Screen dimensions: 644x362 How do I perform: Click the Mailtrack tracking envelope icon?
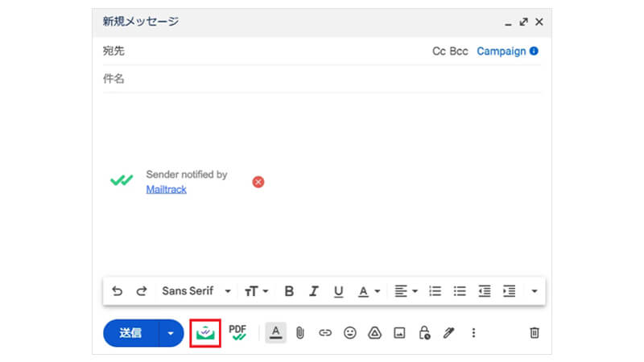point(205,333)
